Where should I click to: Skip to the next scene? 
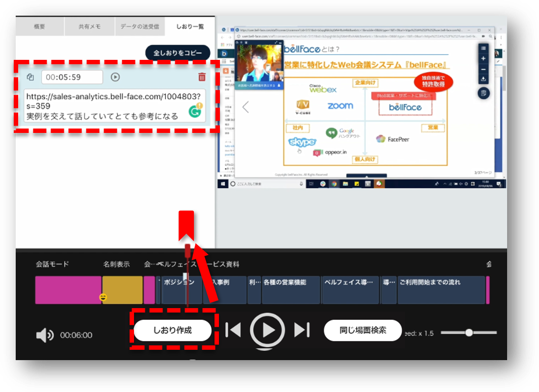pos(302,330)
